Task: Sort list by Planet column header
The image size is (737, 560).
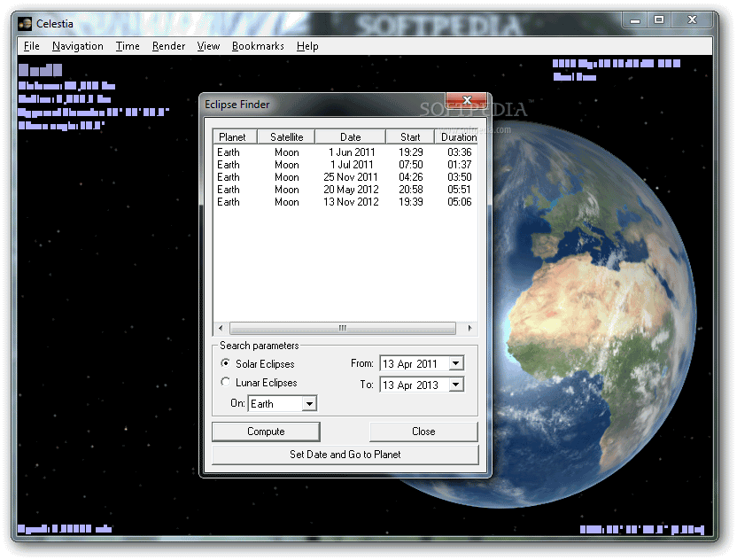Action: pos(235,136)
